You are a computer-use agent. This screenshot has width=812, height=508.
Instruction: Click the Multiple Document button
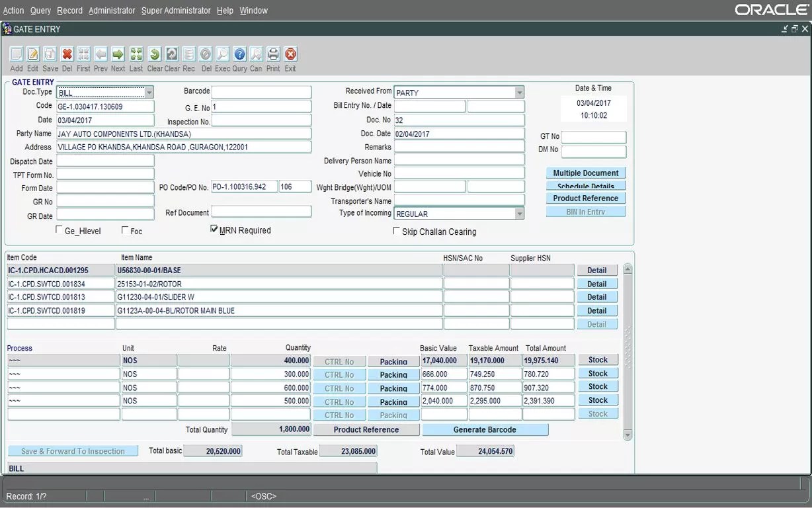pos(586,173)
